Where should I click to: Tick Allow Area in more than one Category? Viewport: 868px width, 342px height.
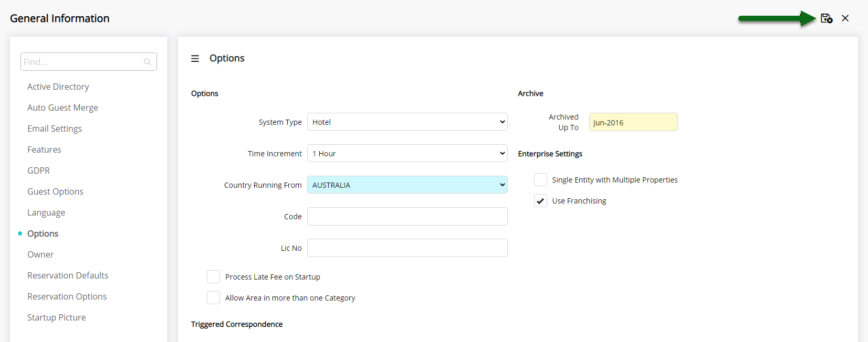pyautogui.click(x=213, y=297)
